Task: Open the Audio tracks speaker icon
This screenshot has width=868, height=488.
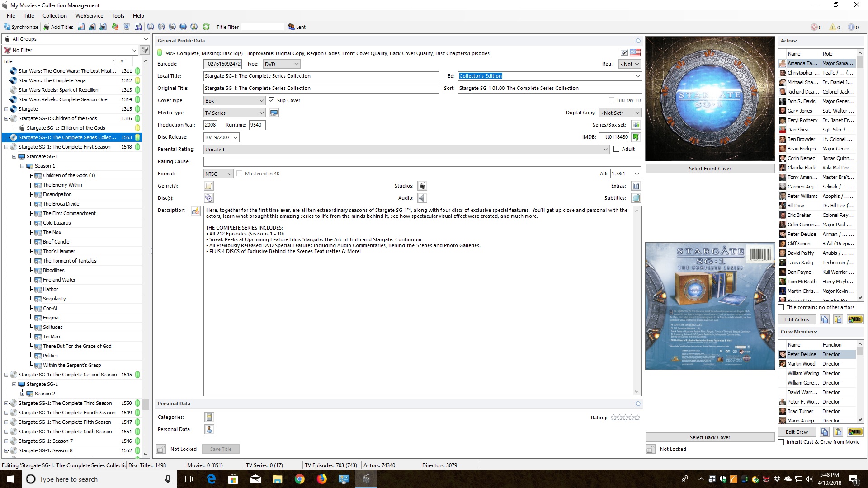Action: pyautogui.click(x=422, y=198)
